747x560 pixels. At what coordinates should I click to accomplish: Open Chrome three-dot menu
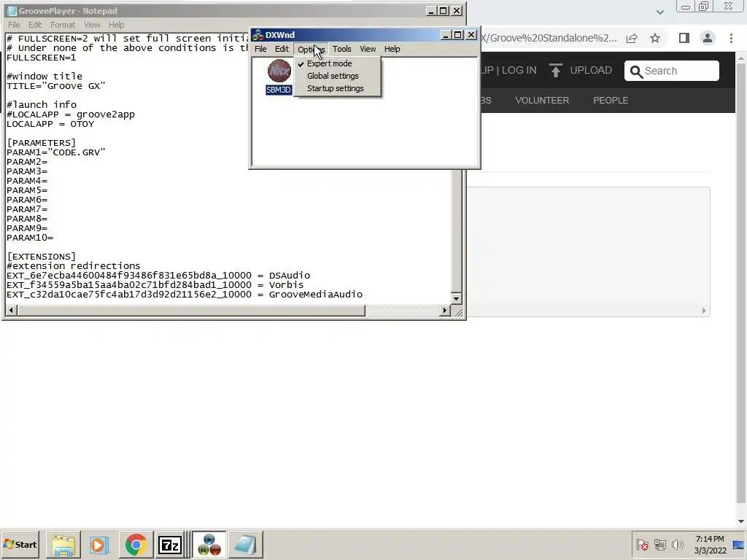point(731,38)
